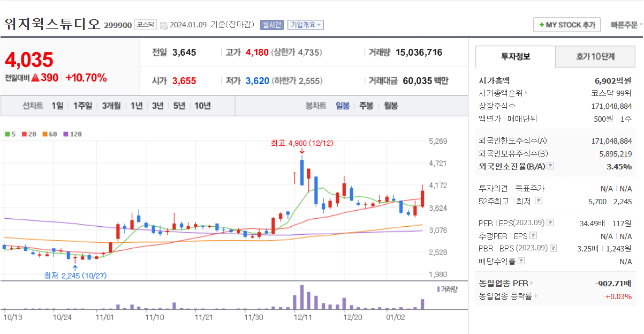Click the 시가총액 value 6,902억원
Screen dimensions: 644x334
[613, 81]
